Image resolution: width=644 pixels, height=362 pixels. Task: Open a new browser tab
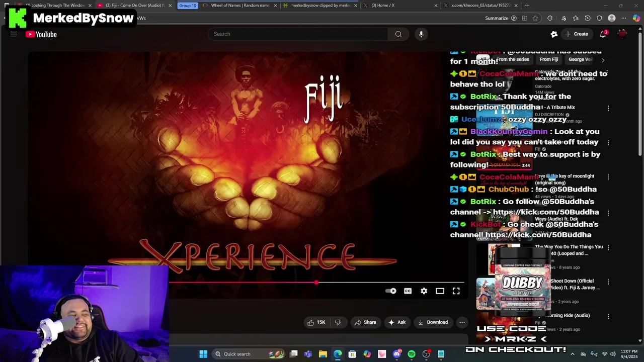[x=527, y=6]
